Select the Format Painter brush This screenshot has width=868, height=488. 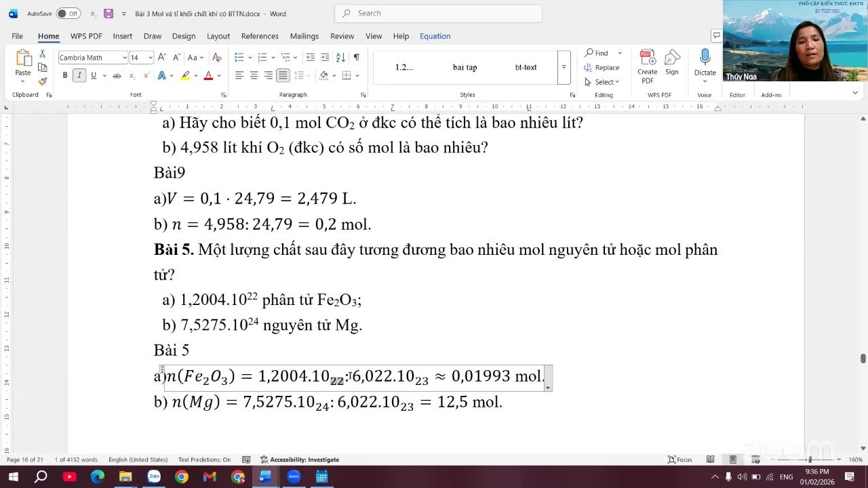(42, 81)
